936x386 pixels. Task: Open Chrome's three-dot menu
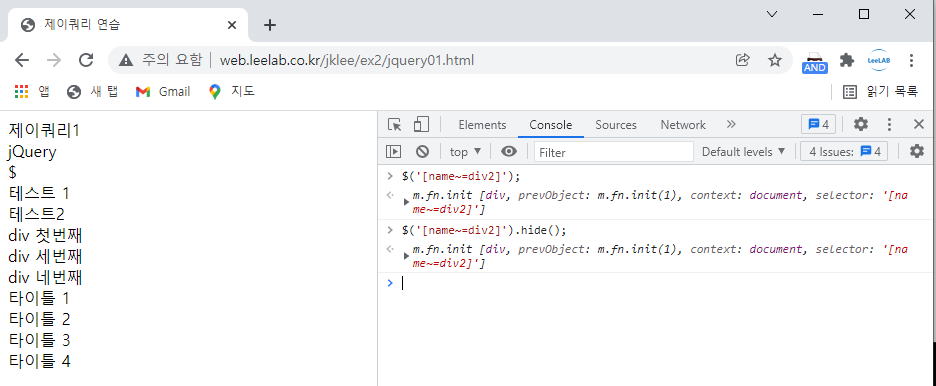pos(911,60)
